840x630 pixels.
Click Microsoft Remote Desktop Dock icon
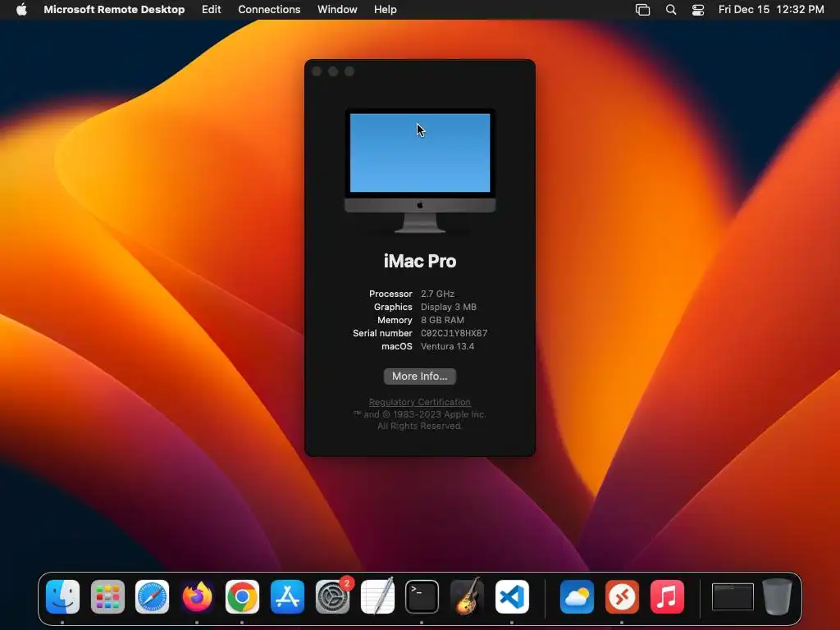[x=622, y=596]
